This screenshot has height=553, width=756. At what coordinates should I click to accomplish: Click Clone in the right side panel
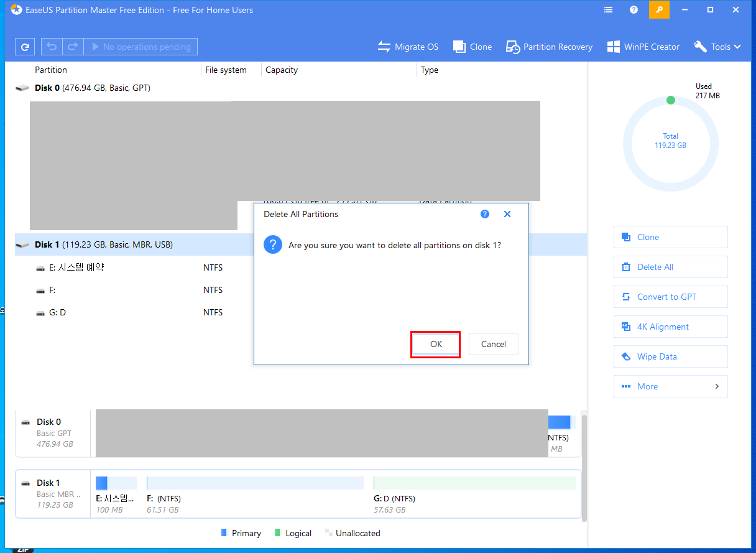670,237
